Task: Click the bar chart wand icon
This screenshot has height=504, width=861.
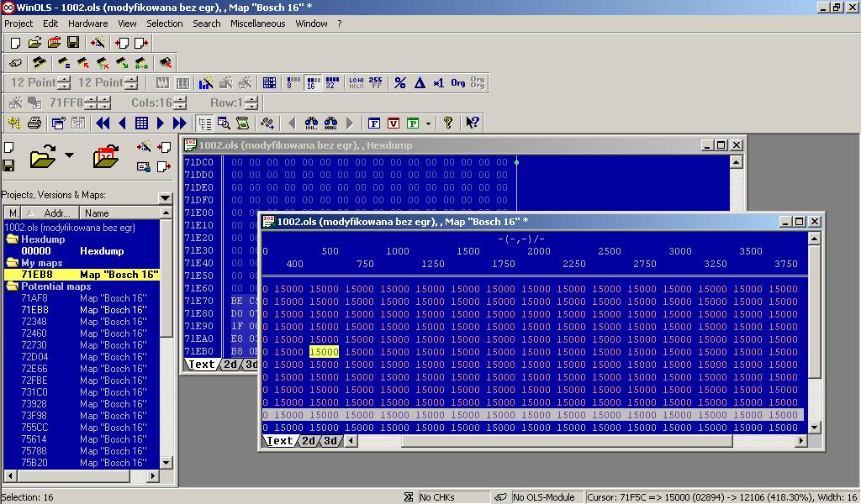Action: coord(206,83)
